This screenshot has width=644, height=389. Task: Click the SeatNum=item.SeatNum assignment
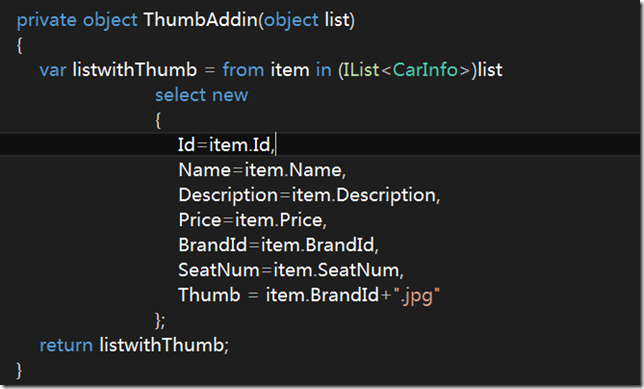point(291,270)
